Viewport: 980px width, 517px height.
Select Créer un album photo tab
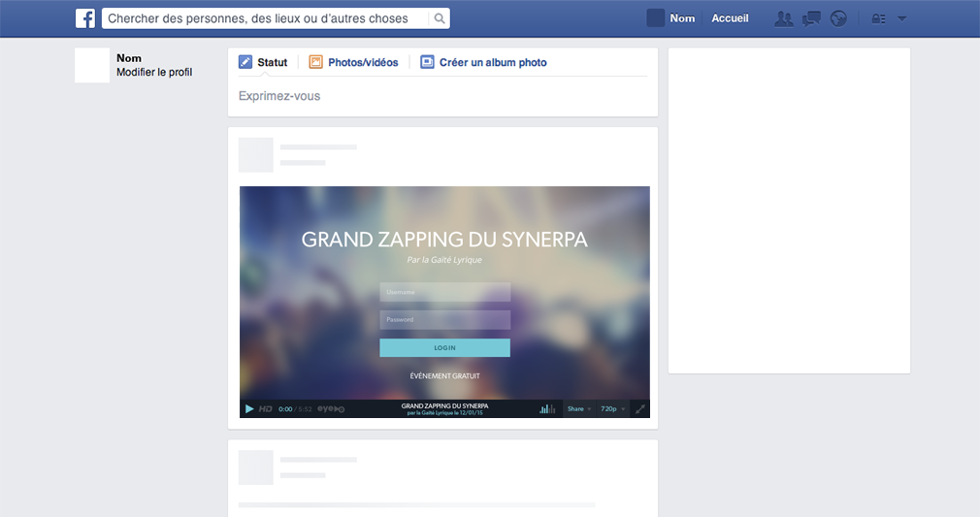tap(493, 62)
